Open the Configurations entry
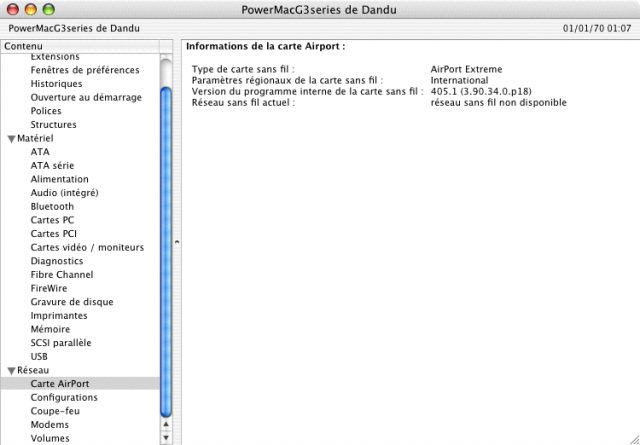The width and height of the screenshot is (640, 445). [64, 398]
